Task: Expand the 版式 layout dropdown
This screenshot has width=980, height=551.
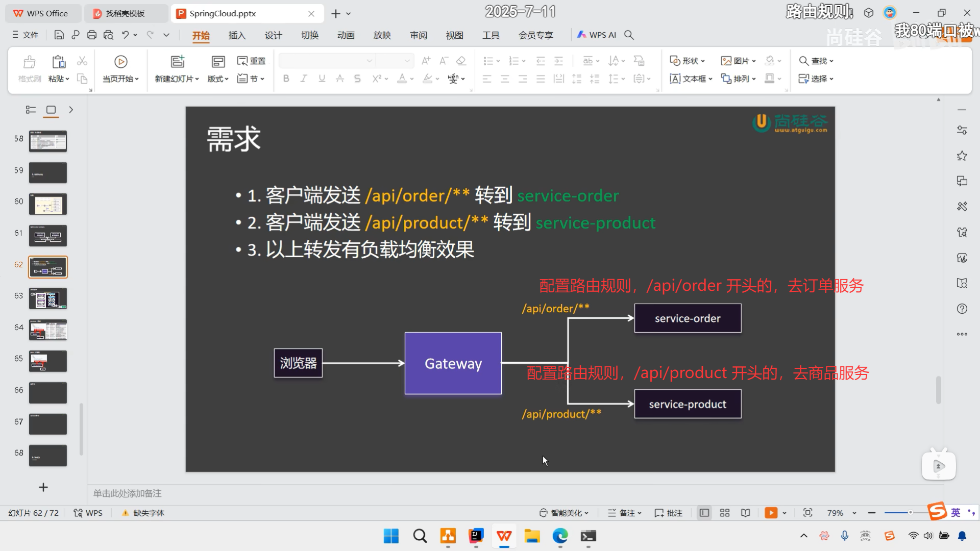Action: tap(218, 79)
